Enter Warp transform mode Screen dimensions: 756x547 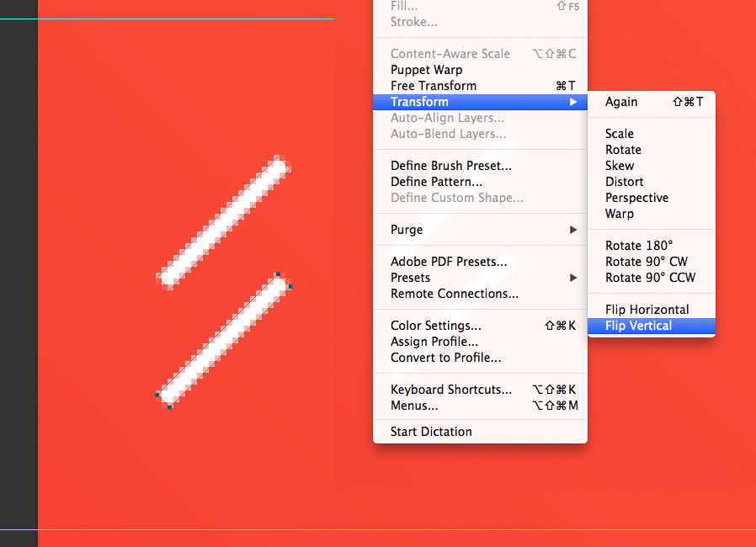[619, 213]
